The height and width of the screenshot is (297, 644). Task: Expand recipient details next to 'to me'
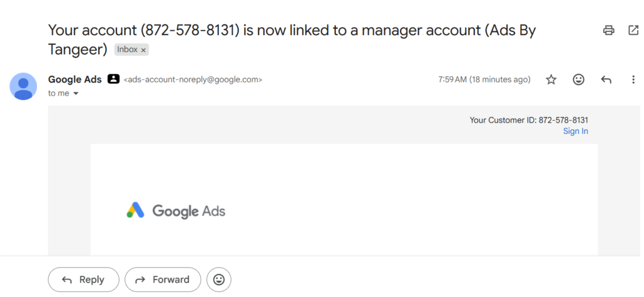point(75,94)
